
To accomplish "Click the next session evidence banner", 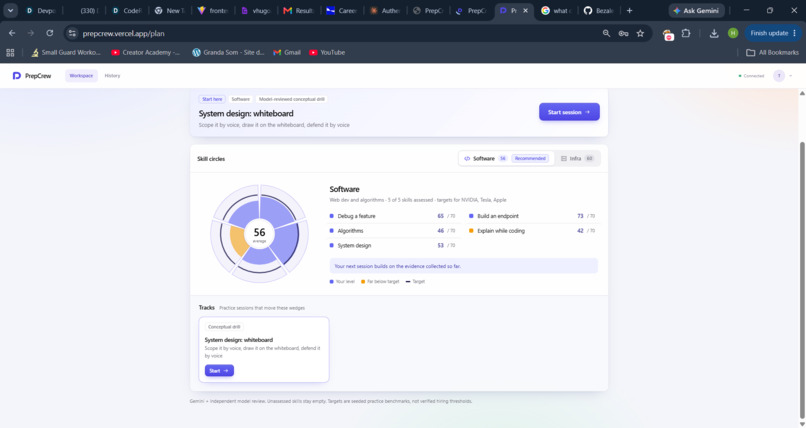I will click(463, 266).
